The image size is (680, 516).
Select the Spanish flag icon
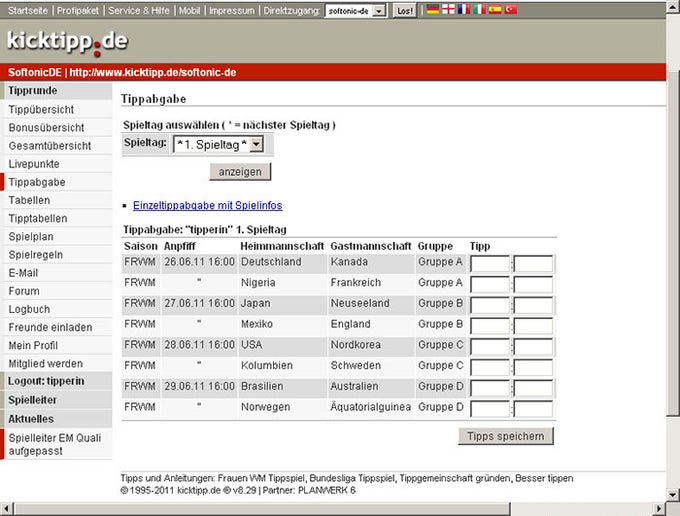point(495,9)
